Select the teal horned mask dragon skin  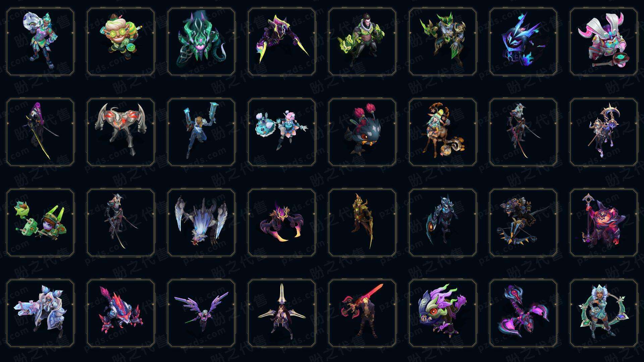click(x=201, y=42)
